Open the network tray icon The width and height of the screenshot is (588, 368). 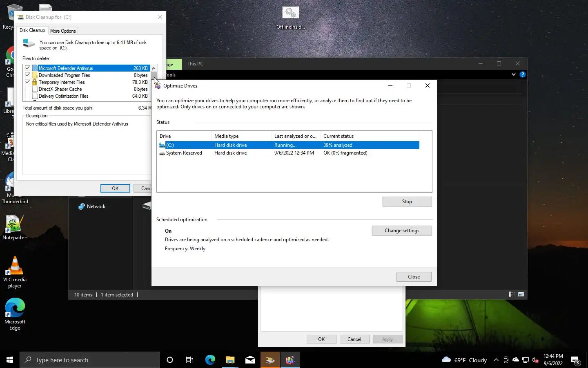(x=525, y=360)
